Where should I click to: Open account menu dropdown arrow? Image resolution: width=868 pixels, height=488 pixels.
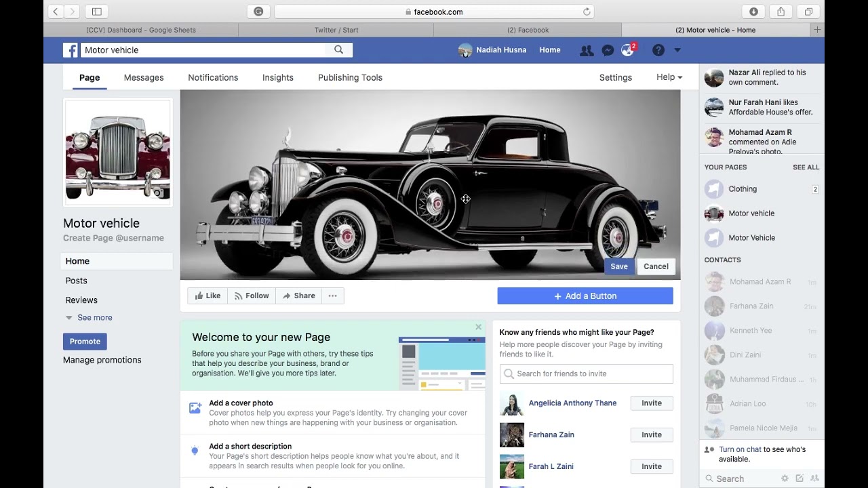pyautogui.click(x=677, y=50)
